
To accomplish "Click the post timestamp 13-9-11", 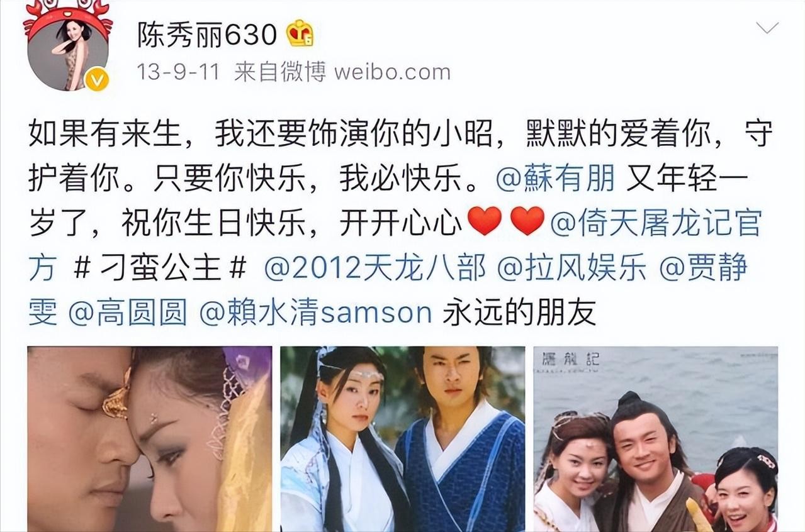I will [178, 72].
